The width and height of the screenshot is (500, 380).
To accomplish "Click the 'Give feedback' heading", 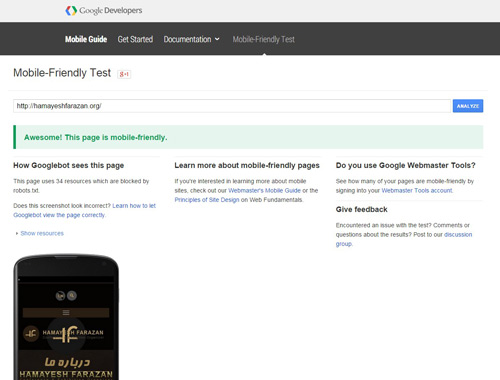I will tap(362, 209).
